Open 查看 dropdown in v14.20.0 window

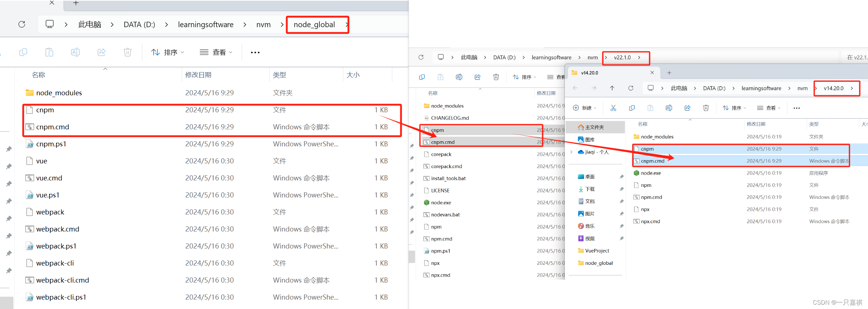point(769,108)
